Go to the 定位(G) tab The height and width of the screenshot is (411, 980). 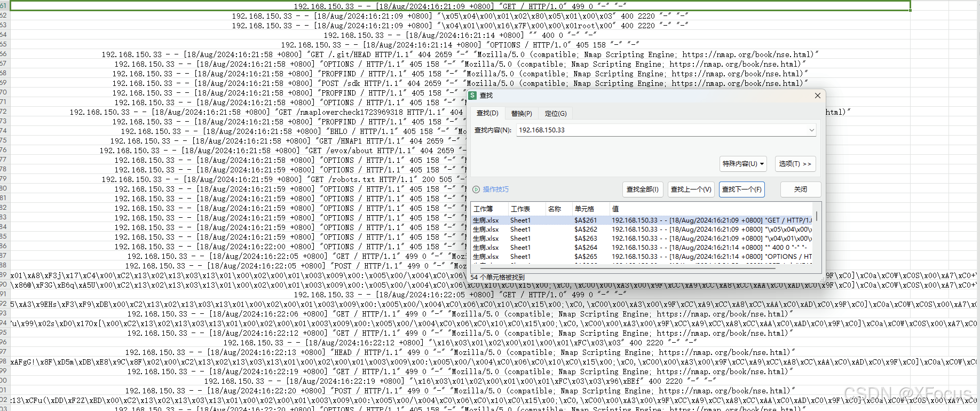click(x=556, y=113)
